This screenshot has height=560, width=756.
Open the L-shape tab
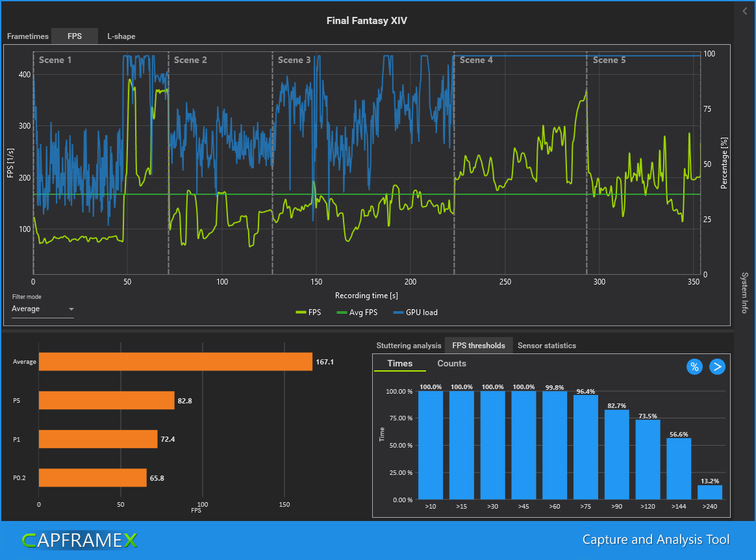[121, 36]
